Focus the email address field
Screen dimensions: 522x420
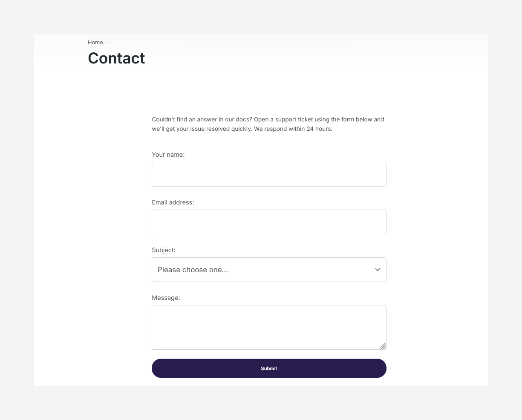pyautogui.click(x=269, y=222)
